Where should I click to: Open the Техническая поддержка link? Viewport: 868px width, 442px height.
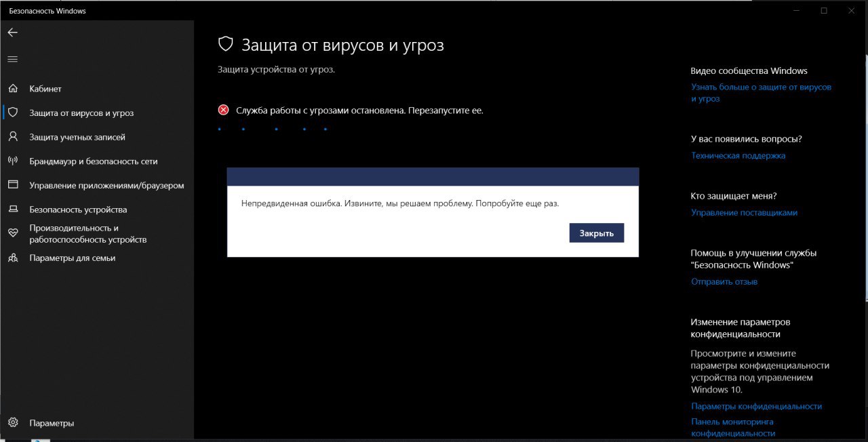pyautogui.click(x=738, y=155)
